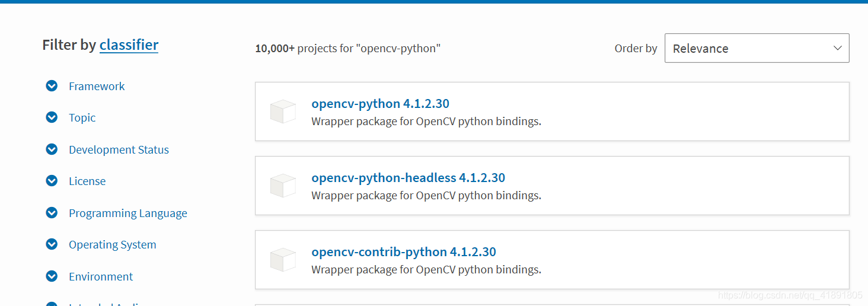This screenshot has width=868, height=306.
Task: Expand the Programming Language filter
Action: point(127,213)
